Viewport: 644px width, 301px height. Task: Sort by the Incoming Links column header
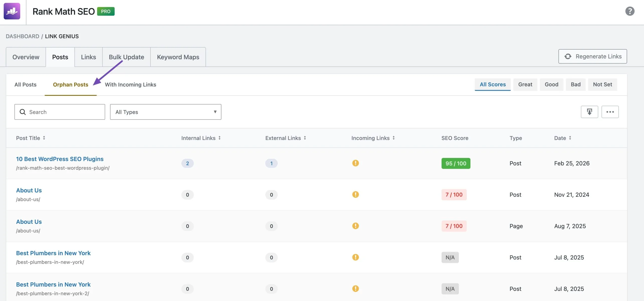click(370, 138)
